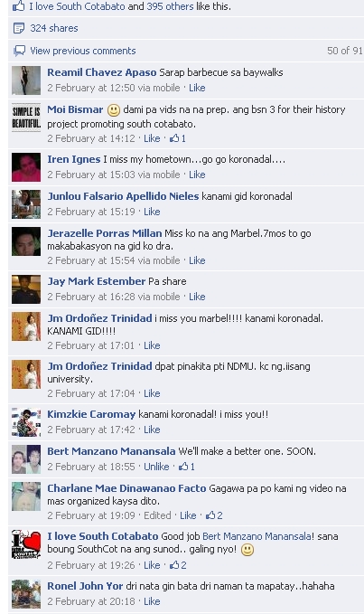Viewport: 364px width, 614px height.
Task: Open Moi Bismar's Simple is Beautiful avatar
Action: [x=26, y=117]
